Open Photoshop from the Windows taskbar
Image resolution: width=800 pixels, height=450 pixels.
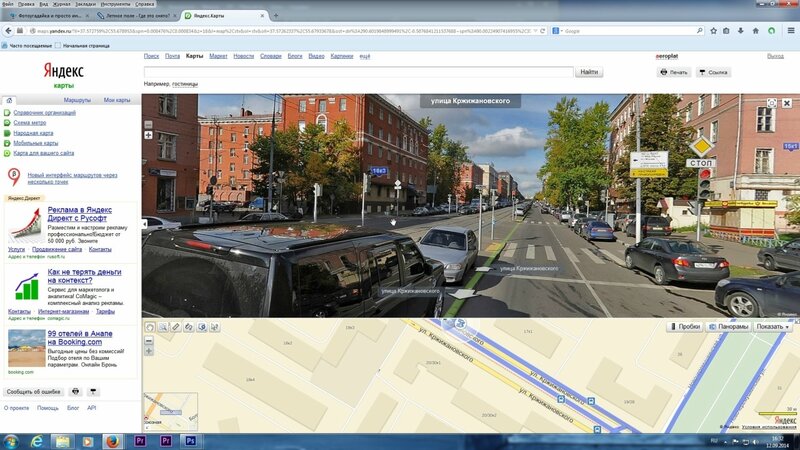pyautogui.click(x=190, y=441)
